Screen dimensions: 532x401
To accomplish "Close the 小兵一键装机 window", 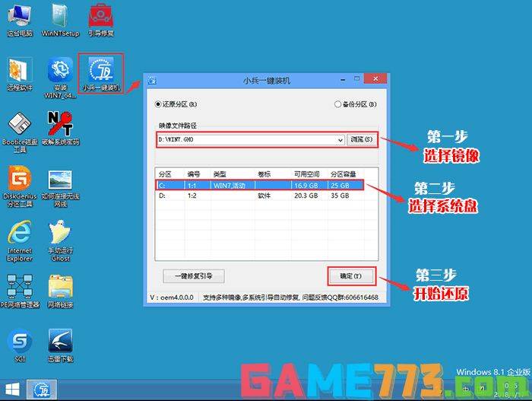I will [375, 79].
